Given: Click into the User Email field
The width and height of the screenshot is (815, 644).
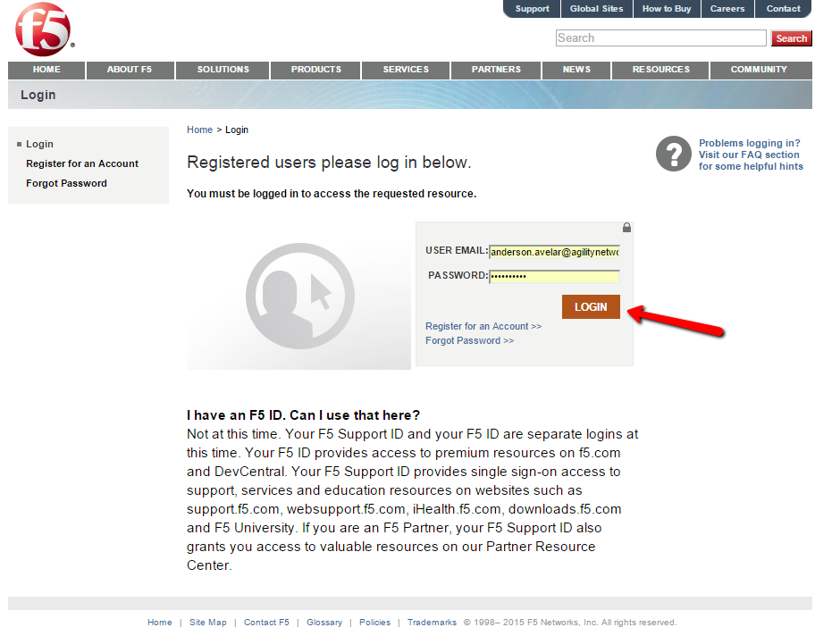Looking at the screenshot, I should [554, 252].
